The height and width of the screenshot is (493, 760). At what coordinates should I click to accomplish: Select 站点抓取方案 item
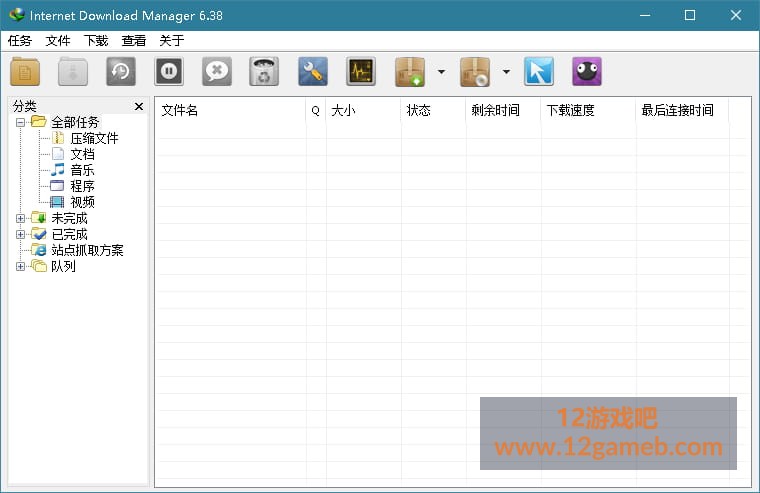[87, 250]
